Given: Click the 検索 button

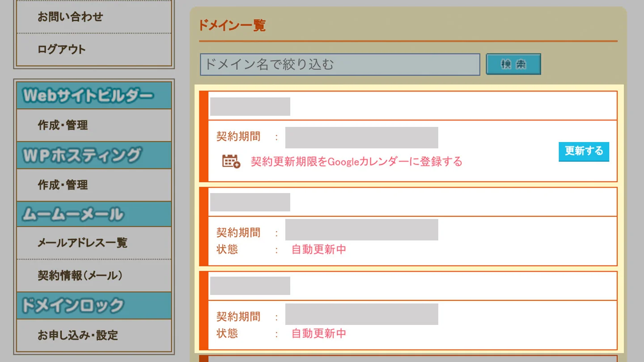Looking at the screenshot, I should (513, 64).
